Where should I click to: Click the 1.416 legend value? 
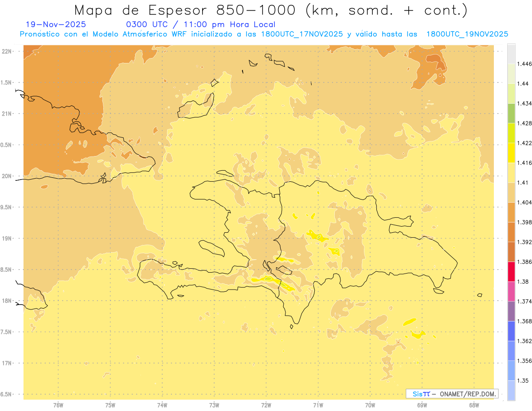click(524, 163)
